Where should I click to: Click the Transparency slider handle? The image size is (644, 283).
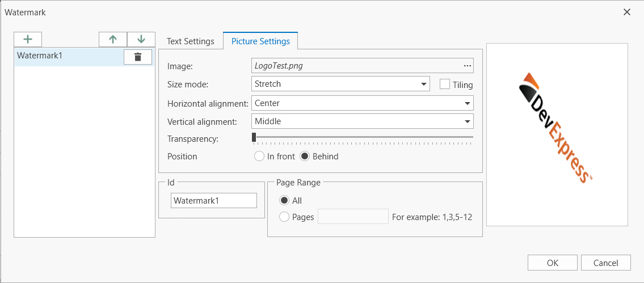[254, 137]
